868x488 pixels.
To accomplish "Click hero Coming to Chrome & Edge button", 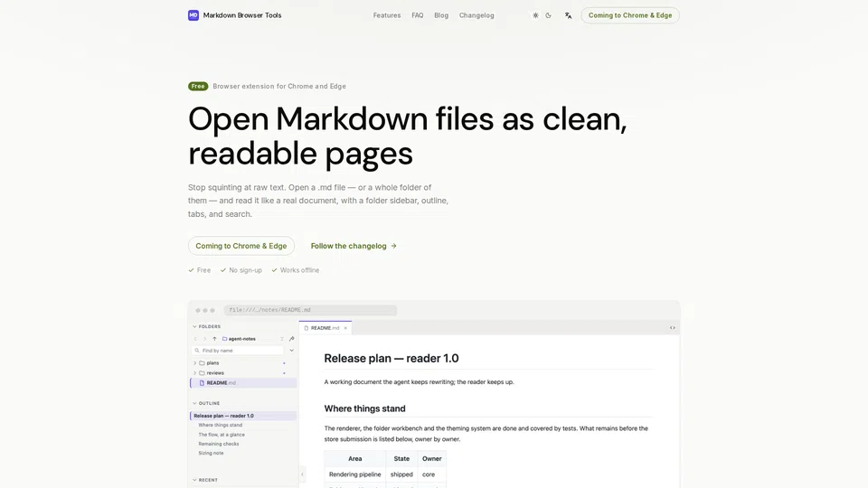I will tap(241, 246).
